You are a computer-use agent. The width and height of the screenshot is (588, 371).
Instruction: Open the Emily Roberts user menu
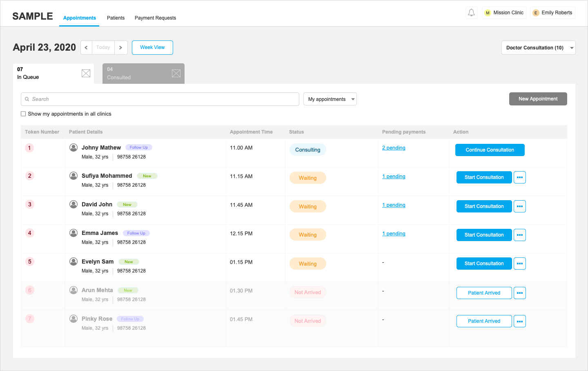552,13
